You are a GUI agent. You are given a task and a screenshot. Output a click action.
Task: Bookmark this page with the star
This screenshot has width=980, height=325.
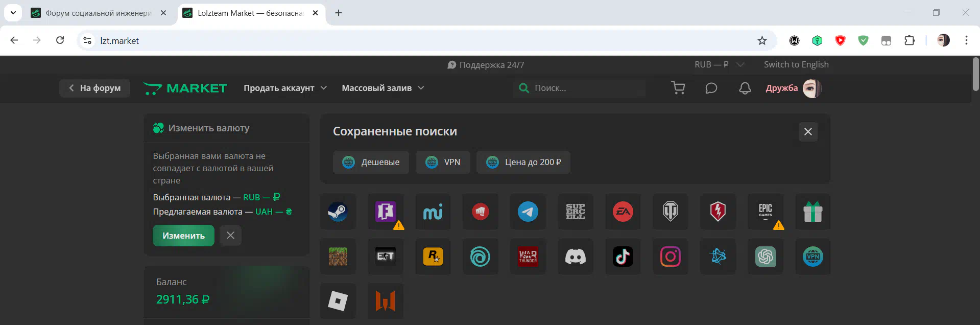click(762, 41)
